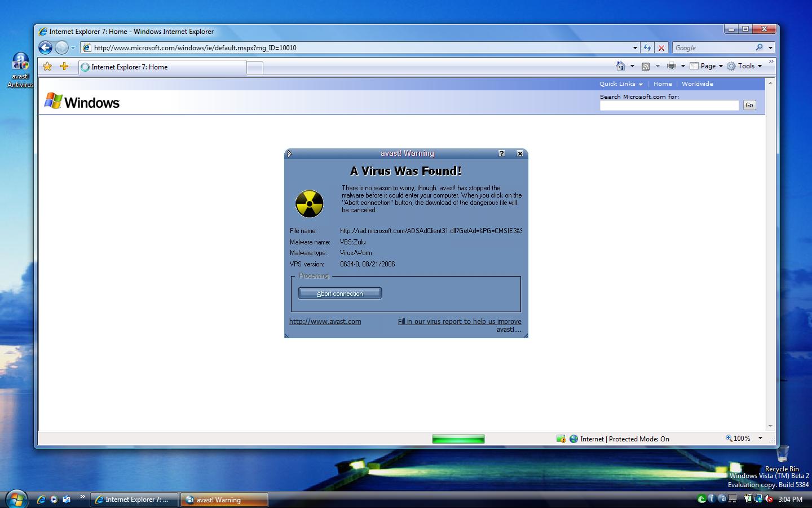Open recent pages dropdown beside Forward button
Screen dimensions: 812x508
(x=73, y=48)
